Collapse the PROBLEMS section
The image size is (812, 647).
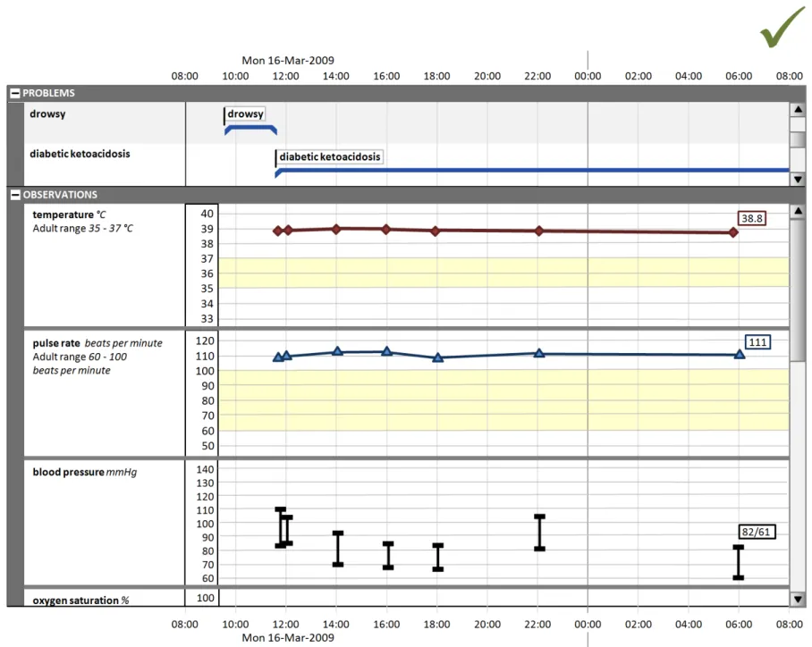click(x=14, y=93)
